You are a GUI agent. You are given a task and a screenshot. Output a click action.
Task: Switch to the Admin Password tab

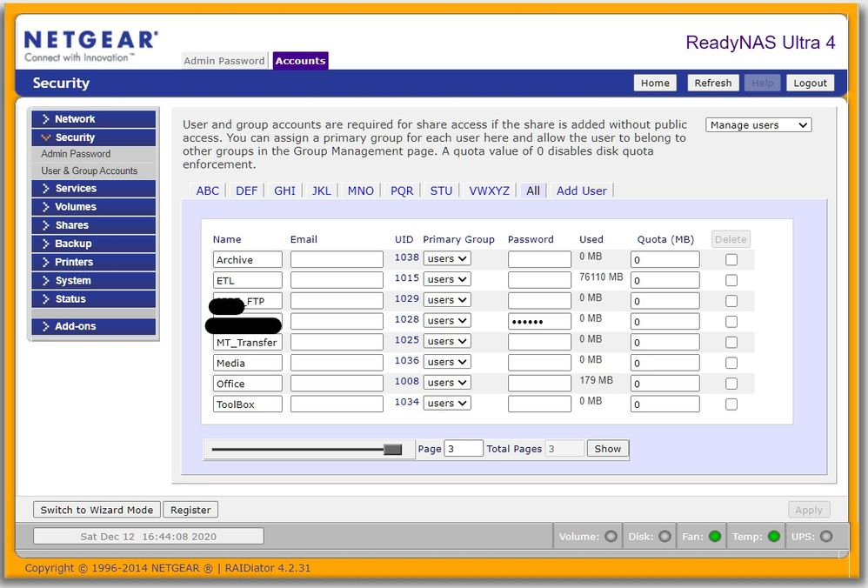[224, 61]
